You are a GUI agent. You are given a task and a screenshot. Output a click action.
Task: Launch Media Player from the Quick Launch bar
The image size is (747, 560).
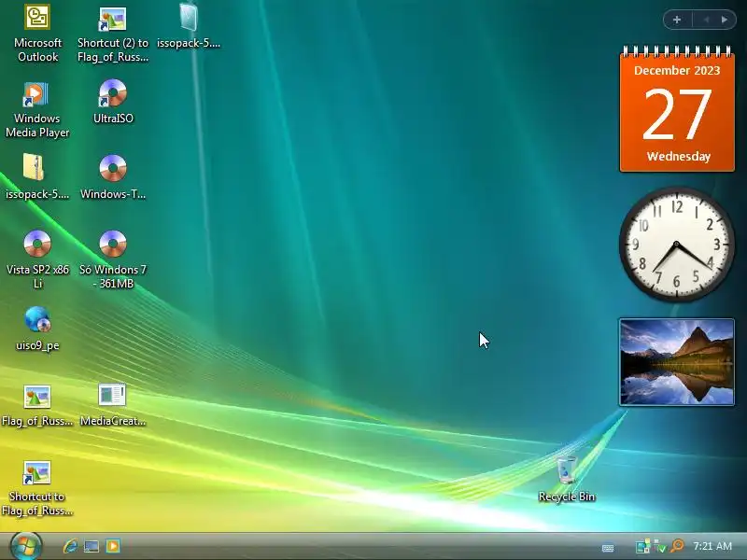pyautogui.click(x=113, y=546)
